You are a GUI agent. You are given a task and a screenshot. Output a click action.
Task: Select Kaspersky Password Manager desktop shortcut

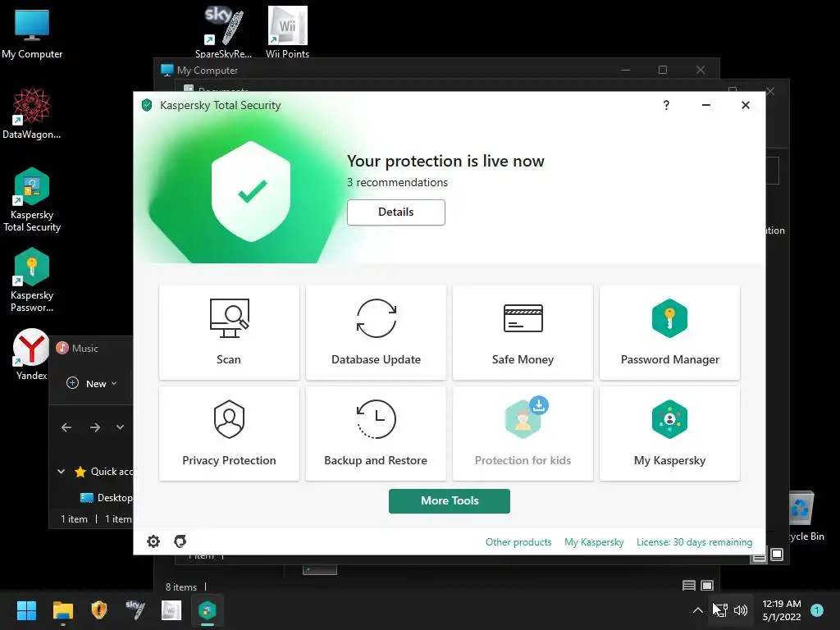coord(32,281)
